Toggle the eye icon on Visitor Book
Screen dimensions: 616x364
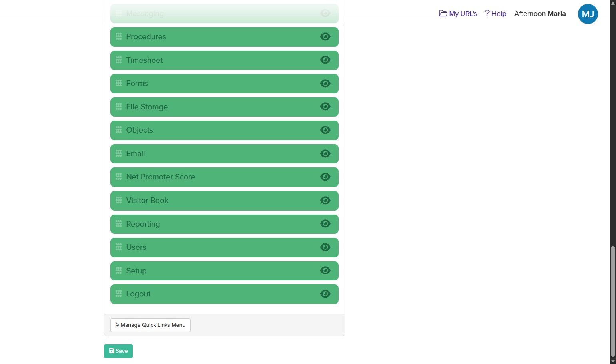point(325,200)
